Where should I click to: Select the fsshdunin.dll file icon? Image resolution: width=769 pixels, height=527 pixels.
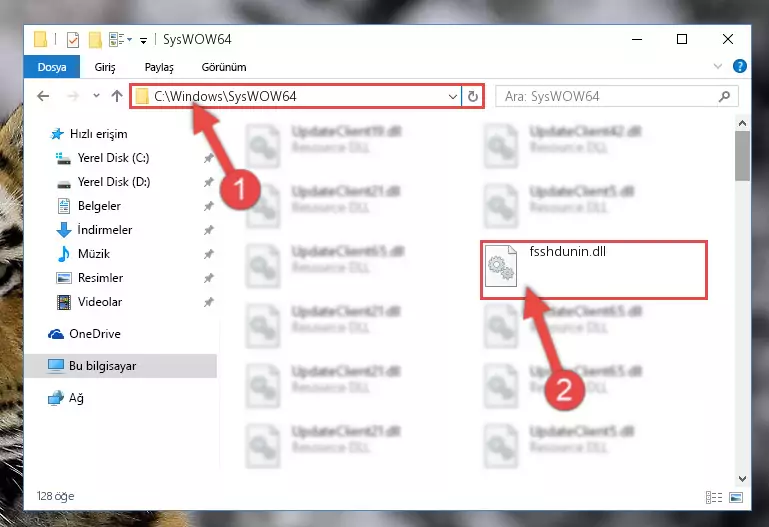(501, 266)
